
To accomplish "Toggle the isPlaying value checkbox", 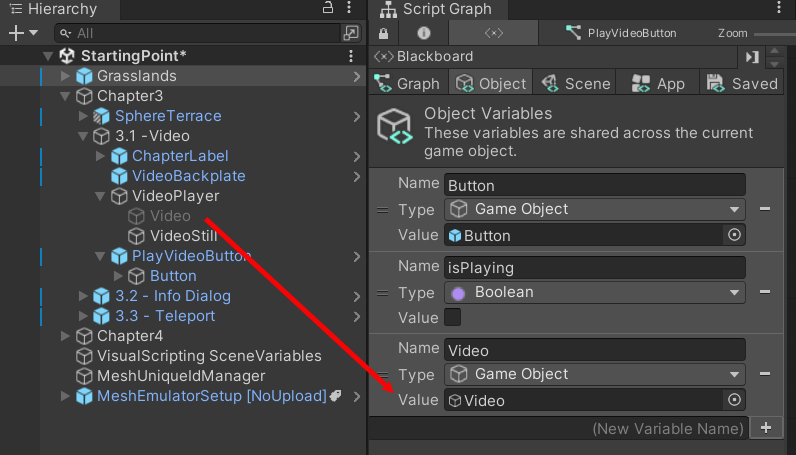I will (453, 317).
